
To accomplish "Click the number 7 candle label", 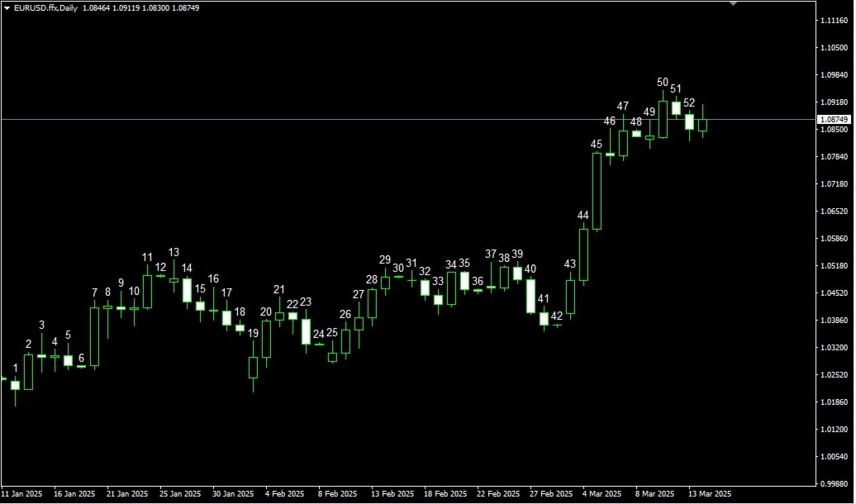I will point(94,294).
